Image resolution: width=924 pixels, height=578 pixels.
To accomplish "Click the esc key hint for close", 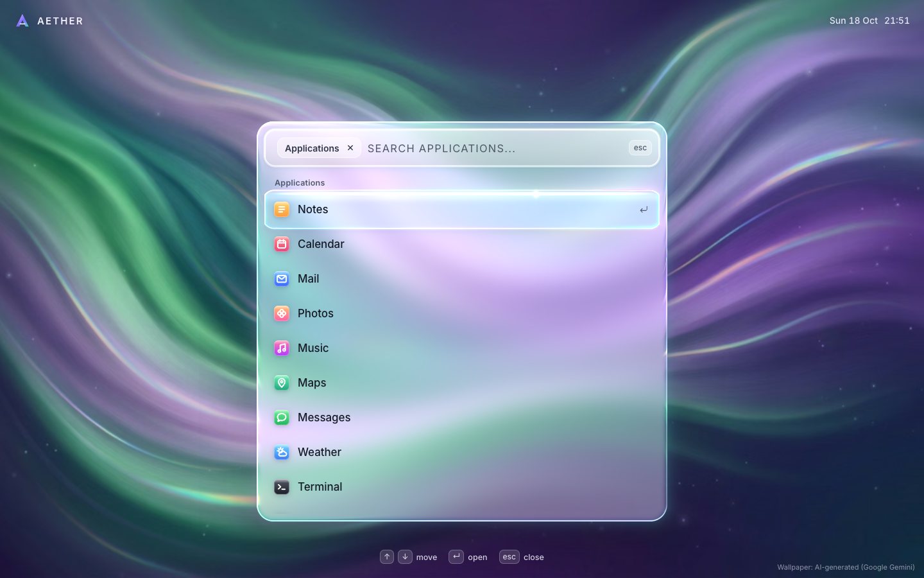I will (x=509, y=557).
